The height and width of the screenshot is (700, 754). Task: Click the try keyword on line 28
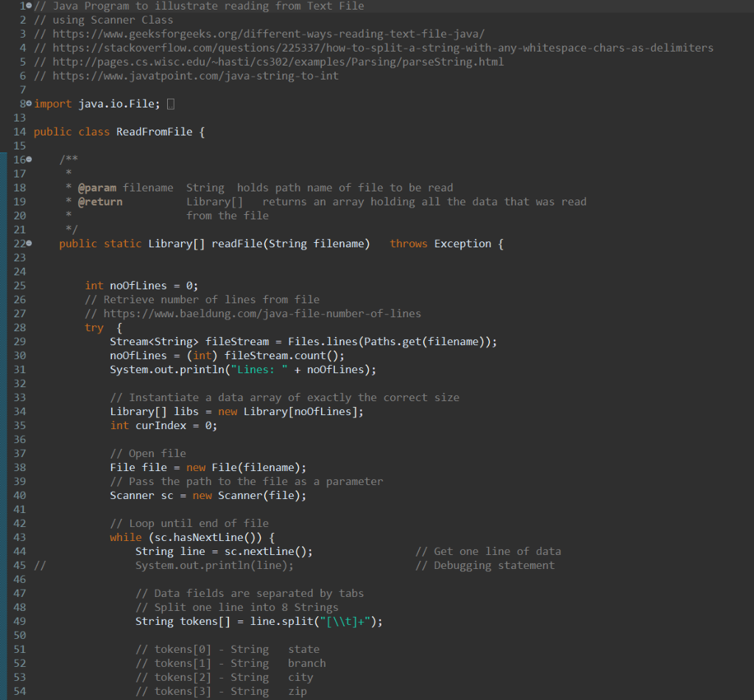[x=94, y=327]
